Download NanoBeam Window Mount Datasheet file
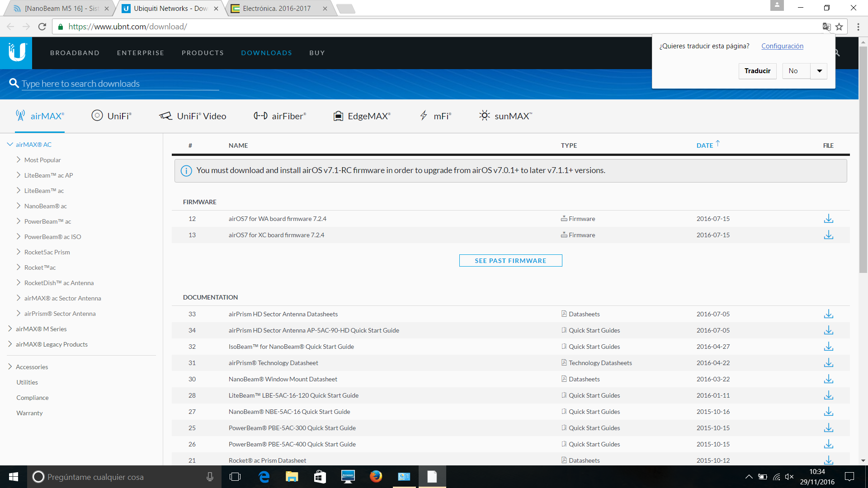868x488 pixels. 828,379
